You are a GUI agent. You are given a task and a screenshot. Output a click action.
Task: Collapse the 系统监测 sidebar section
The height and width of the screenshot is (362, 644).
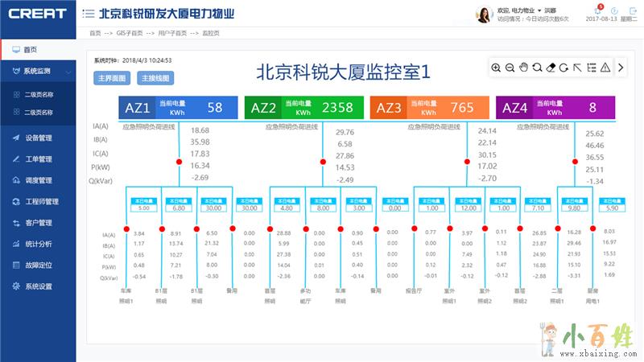68,72
